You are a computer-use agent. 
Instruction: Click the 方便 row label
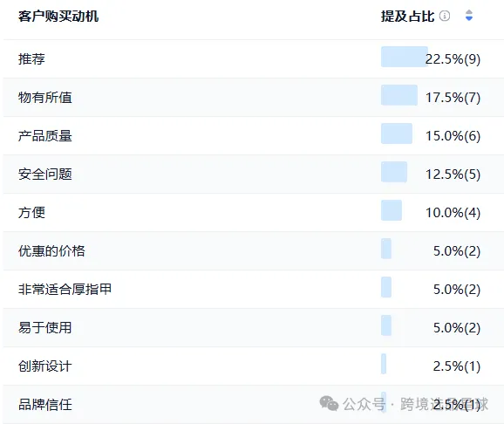click(31, 213)
